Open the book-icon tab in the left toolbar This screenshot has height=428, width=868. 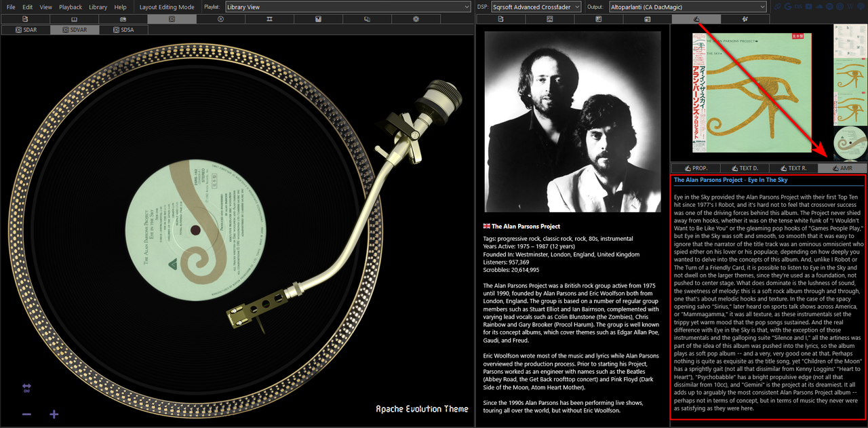74,19
